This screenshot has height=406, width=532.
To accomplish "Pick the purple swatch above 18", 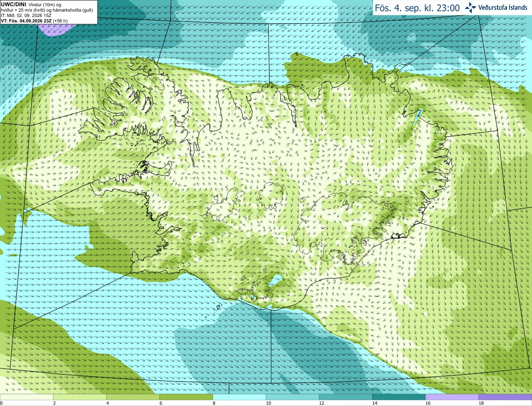I will (505, 397).
